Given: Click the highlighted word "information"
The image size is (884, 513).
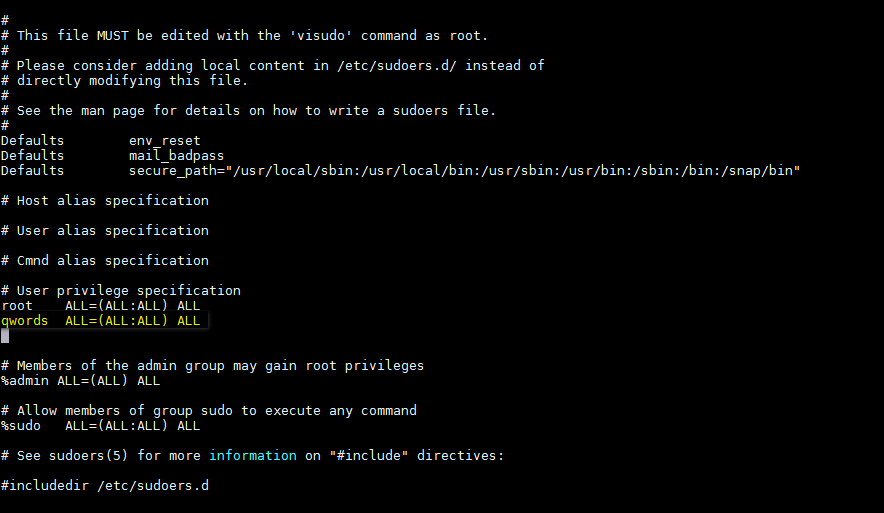Looking at the screenshot, I should tap(252, 456).
